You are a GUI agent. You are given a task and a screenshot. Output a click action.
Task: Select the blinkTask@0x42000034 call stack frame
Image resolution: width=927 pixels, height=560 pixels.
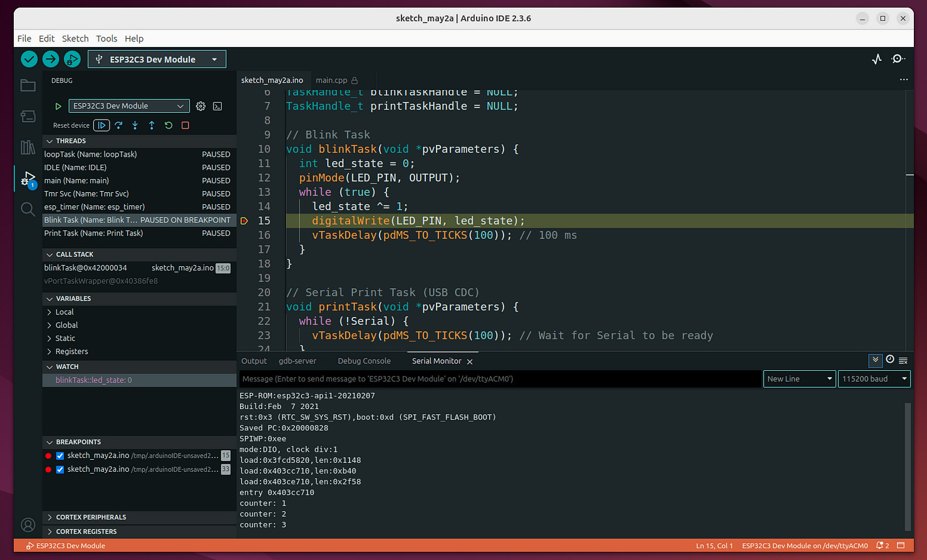coord(139,268)
